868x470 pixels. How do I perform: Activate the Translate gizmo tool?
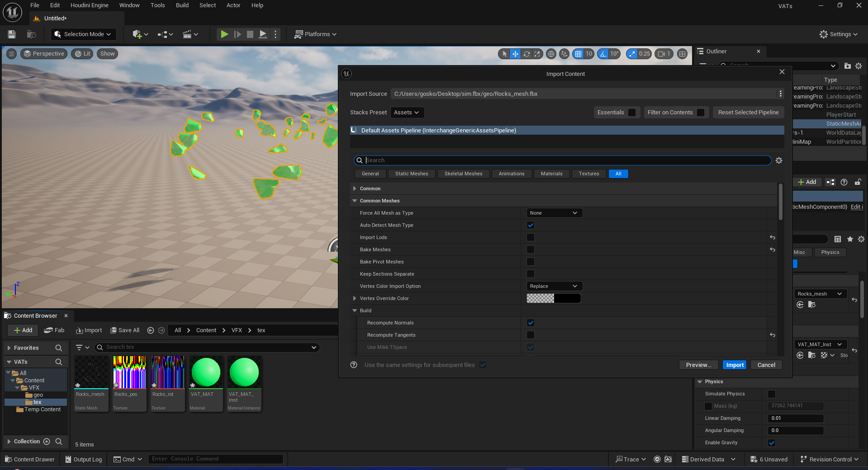coord(515,54)
